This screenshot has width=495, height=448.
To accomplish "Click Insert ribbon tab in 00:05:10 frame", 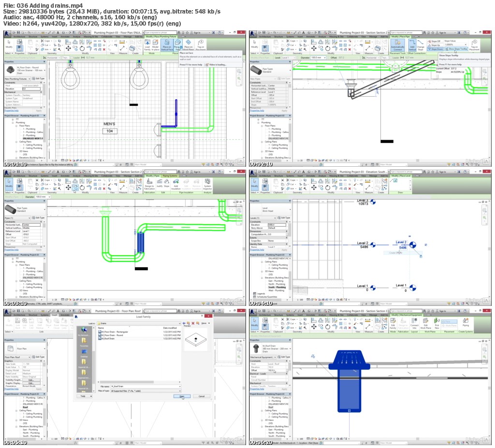I will 55,315.
